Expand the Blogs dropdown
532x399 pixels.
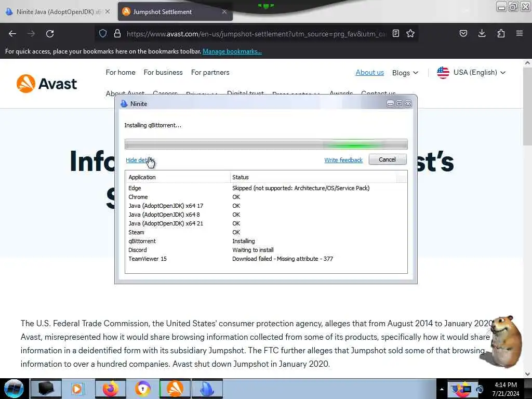(x=405, y=73)
